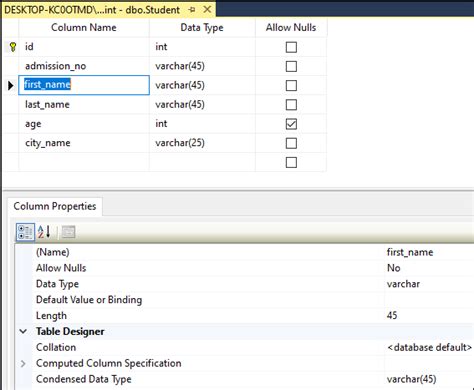Select the age column name cell
This screenshot has height=390, width=474.
point(84,124)
